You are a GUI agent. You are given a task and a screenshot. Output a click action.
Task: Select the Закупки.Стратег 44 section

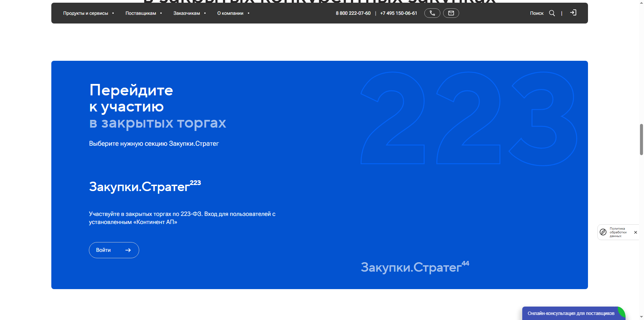(x=415, y=267)
